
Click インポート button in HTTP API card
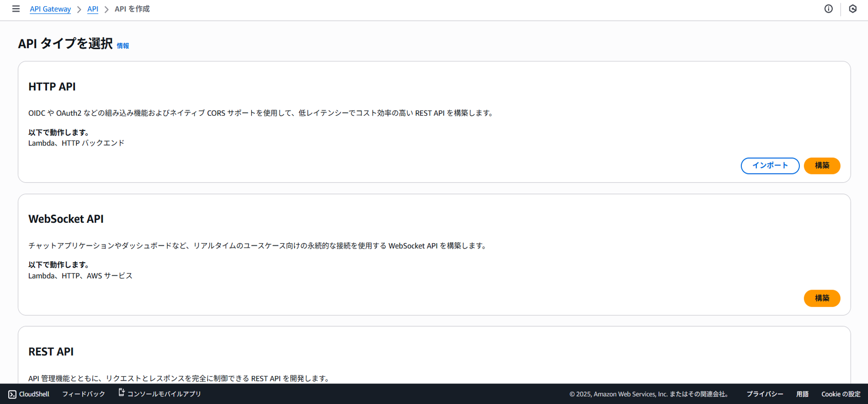(x=770, y=166)
